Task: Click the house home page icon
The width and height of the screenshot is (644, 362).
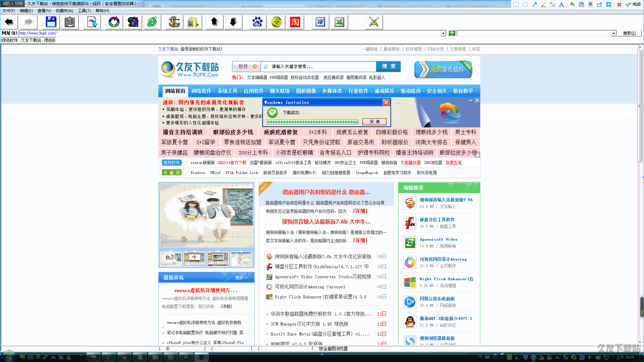Action: coord(133,22)
